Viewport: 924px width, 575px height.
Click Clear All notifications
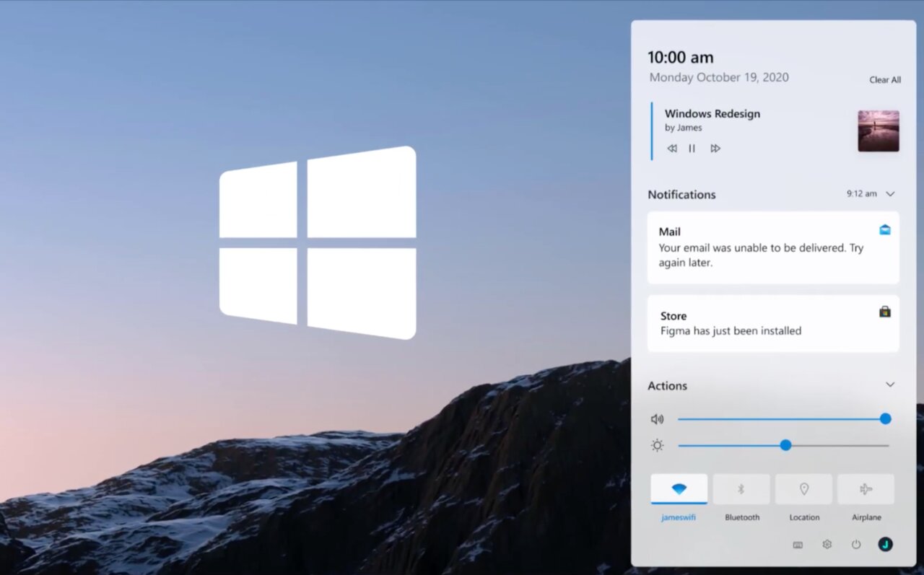click(x=885, y=80)
